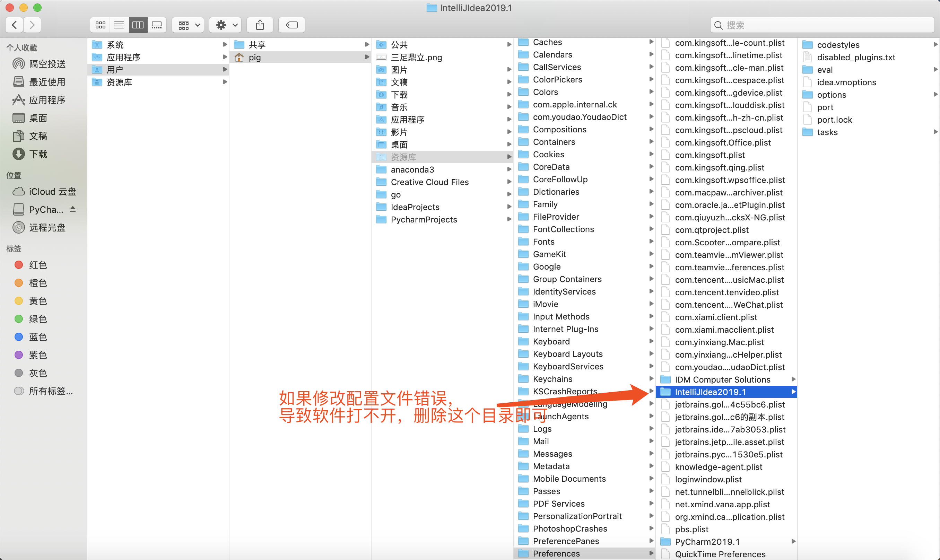This screenshot has width=940, height=560.
Task: Open AirDrop 隔空投送 in sidebar
Action: pos(47,64)
